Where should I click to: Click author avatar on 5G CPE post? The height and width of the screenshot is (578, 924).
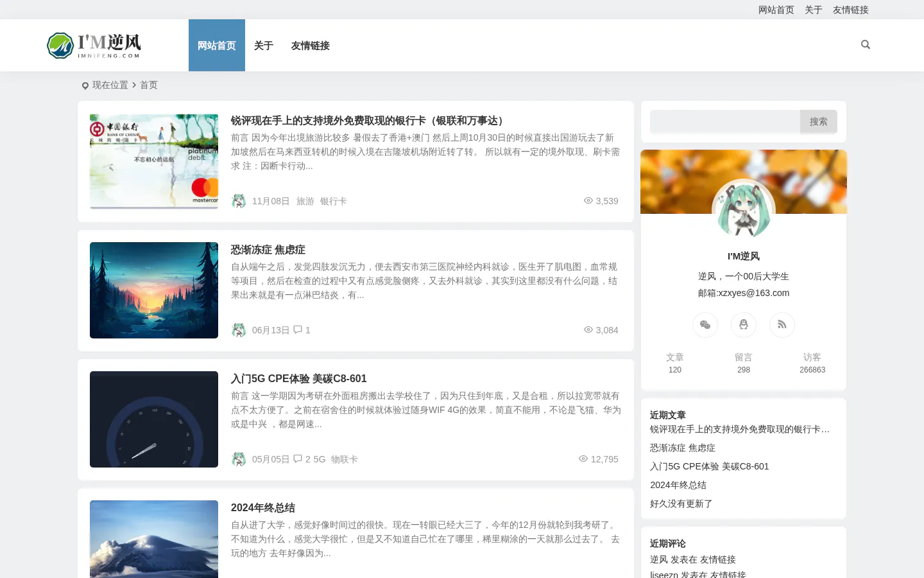(x=239, y=459)
